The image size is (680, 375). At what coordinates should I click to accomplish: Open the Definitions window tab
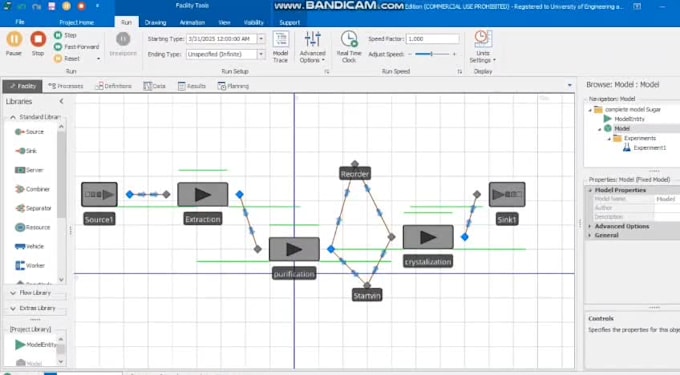point(113,86)
